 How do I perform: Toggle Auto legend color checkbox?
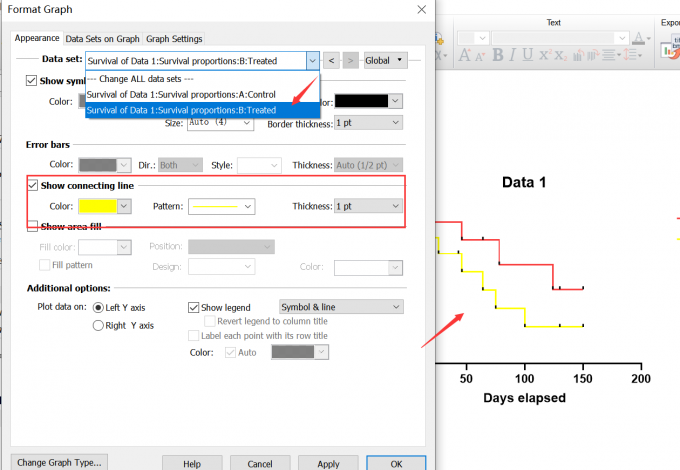pos(230,352)
